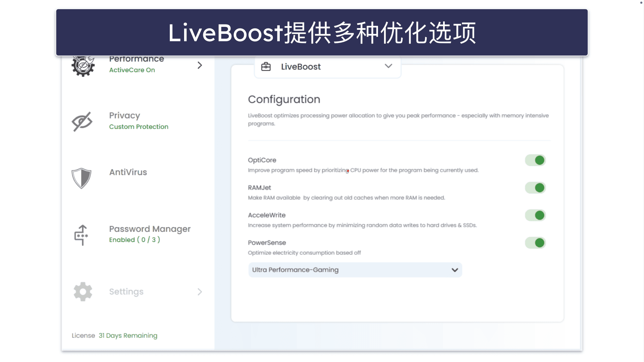644x362 pixels.
Task: Click the OptiCore description about prioritizing CPU power
Action: pos(363,170)
